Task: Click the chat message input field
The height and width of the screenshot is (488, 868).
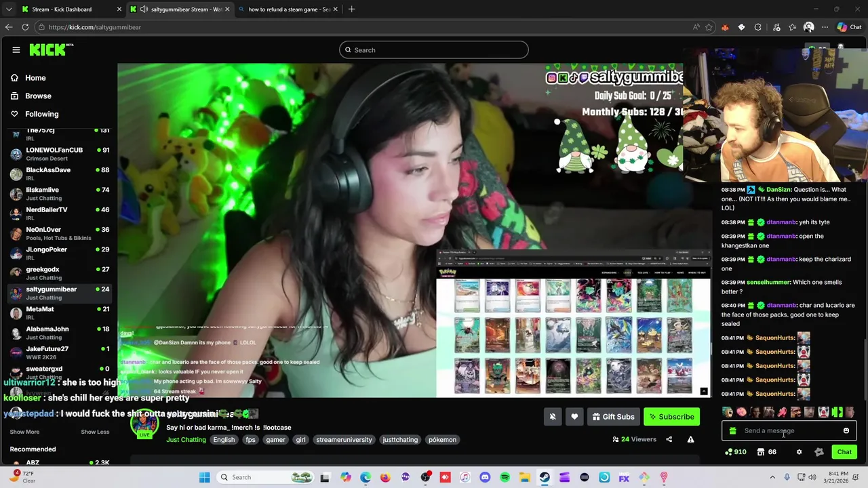Action: coord(789,431)
